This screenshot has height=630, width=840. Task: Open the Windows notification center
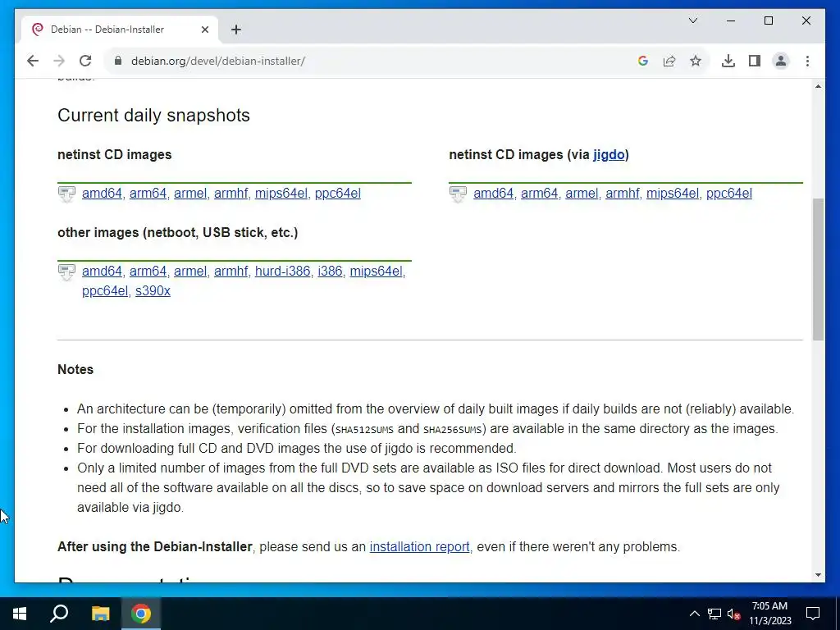tap(813, 614)
